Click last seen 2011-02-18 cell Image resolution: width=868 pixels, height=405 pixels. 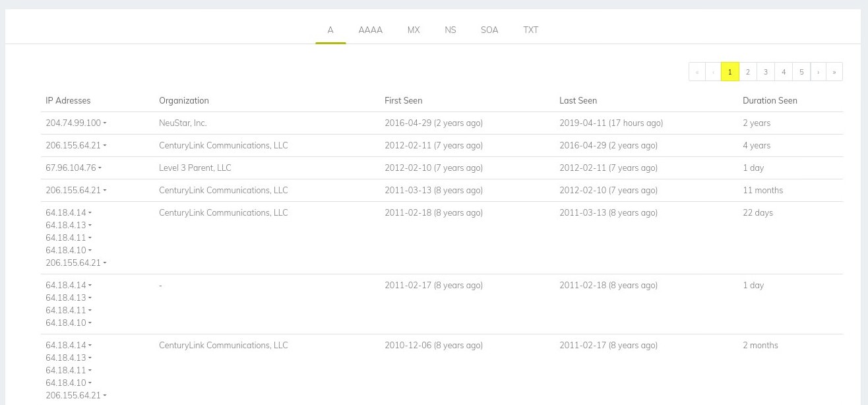609,285
